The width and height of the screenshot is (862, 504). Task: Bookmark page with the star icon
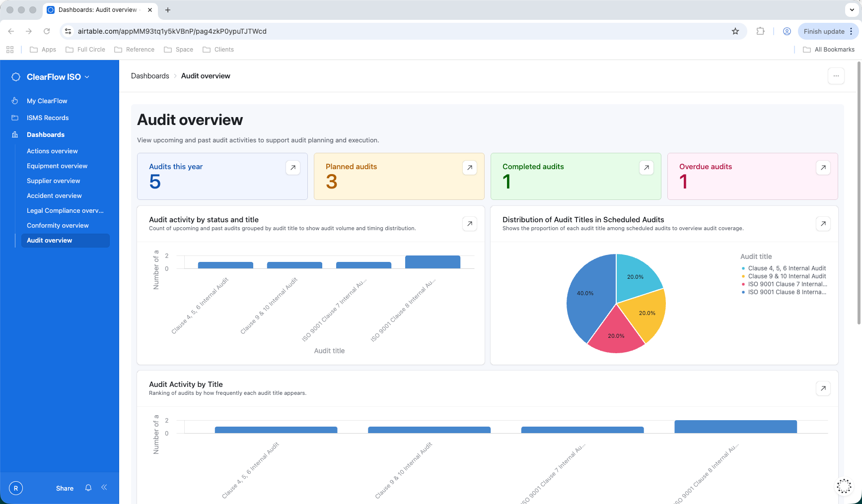coord(735,31)
